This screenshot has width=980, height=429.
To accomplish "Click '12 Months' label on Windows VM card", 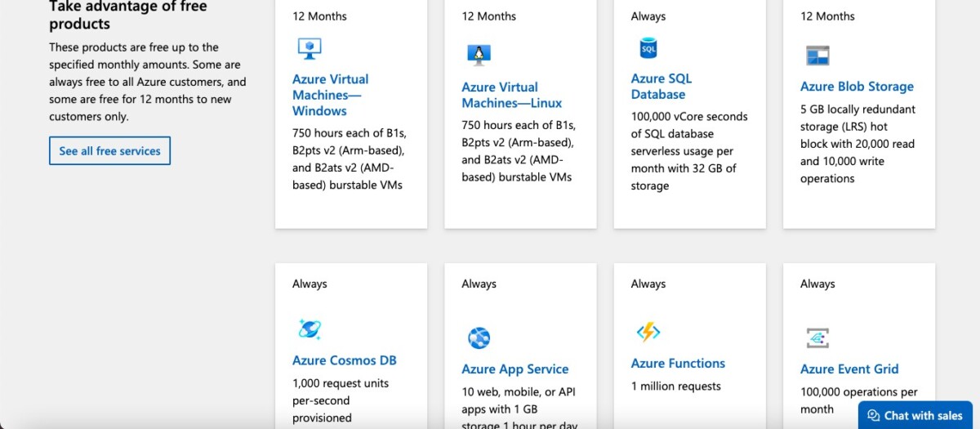I will click(x=319, y=16).
